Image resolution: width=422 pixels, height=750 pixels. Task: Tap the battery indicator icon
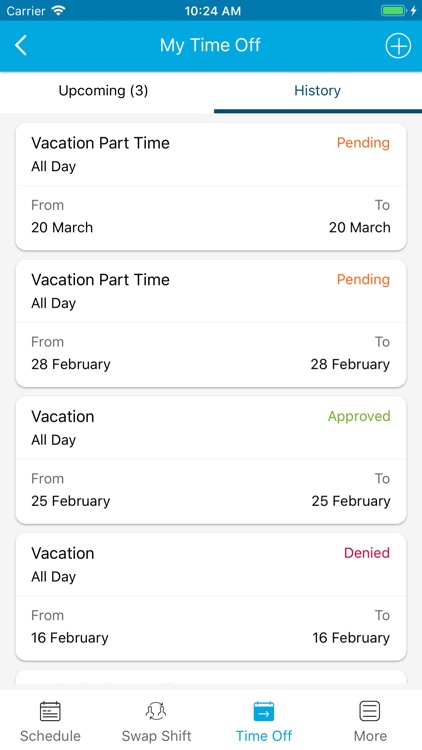[394, 11]
